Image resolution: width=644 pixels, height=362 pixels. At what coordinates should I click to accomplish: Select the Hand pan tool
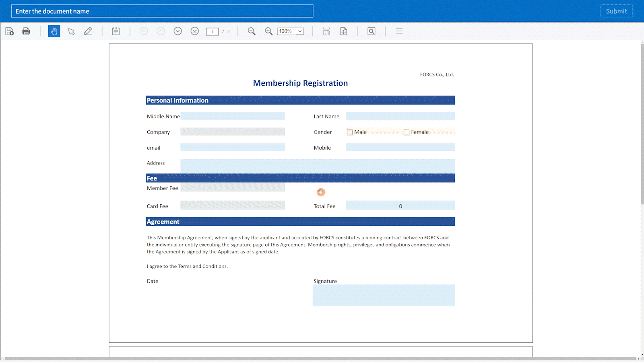click(x=54, y=31)
